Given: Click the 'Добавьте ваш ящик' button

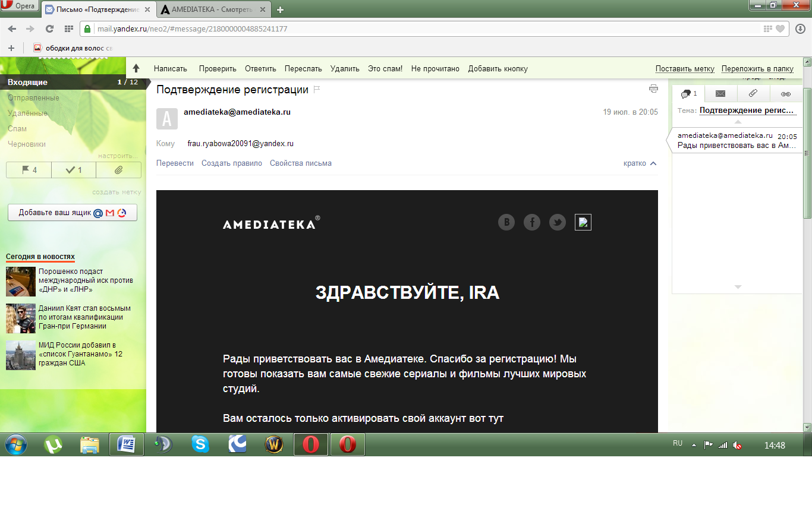Looking at the screenshot, I should point(73,213).
